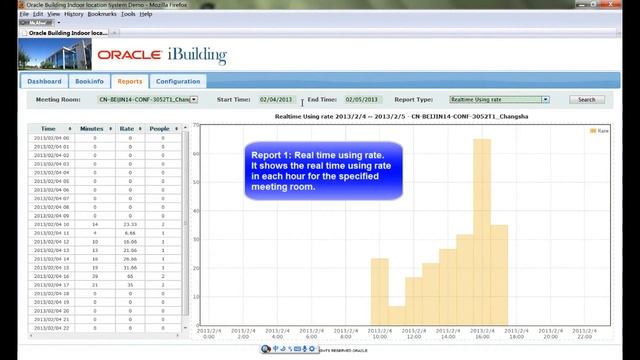Open soft keyboard from IME toolbar
Image resolution: width=640 pixels, height=360 pixels.
pos(297,349)
